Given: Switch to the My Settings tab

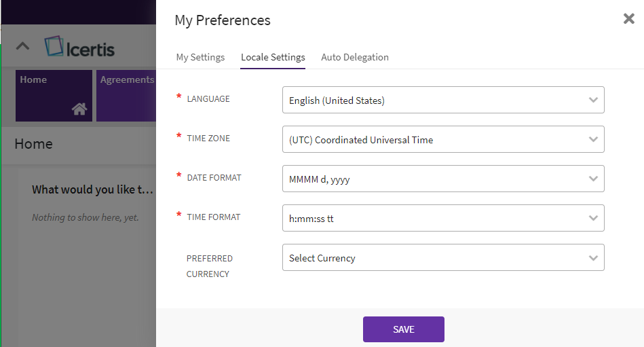Looking at the screenshot, I should pos(200,57).
